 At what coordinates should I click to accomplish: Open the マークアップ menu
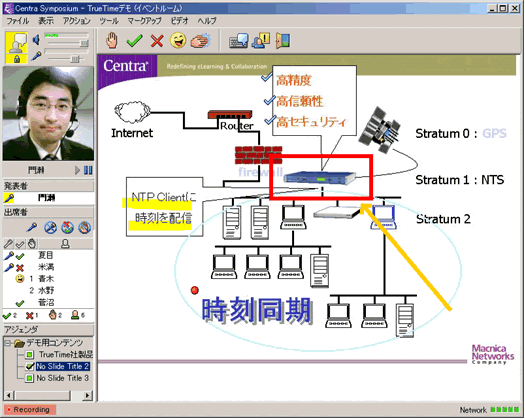(x=145, y=21)
